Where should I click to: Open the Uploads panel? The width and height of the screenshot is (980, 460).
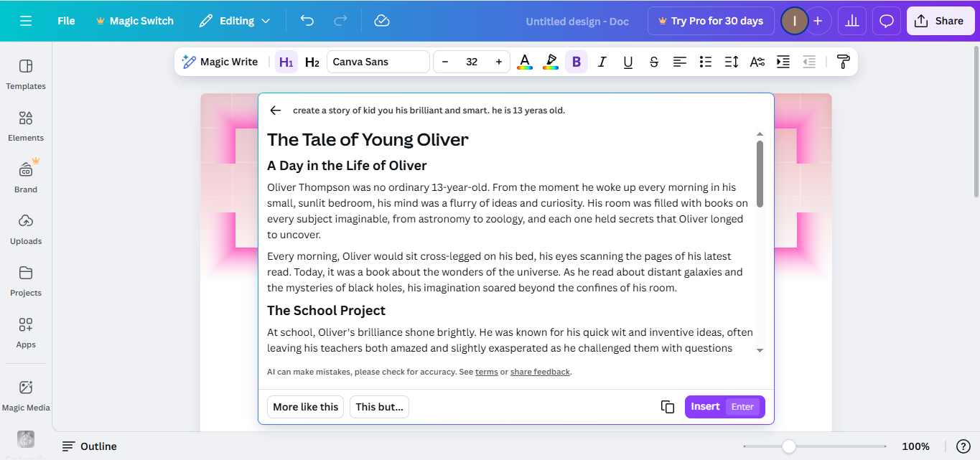(x=25, y=230)
